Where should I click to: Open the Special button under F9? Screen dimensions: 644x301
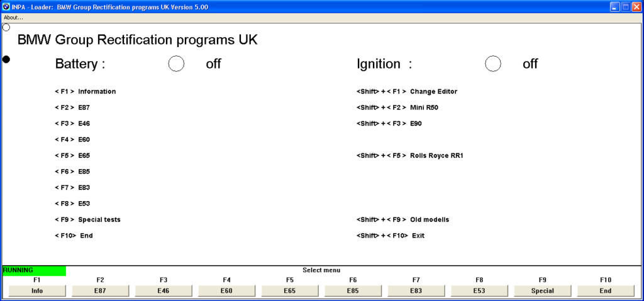point(543,291)
